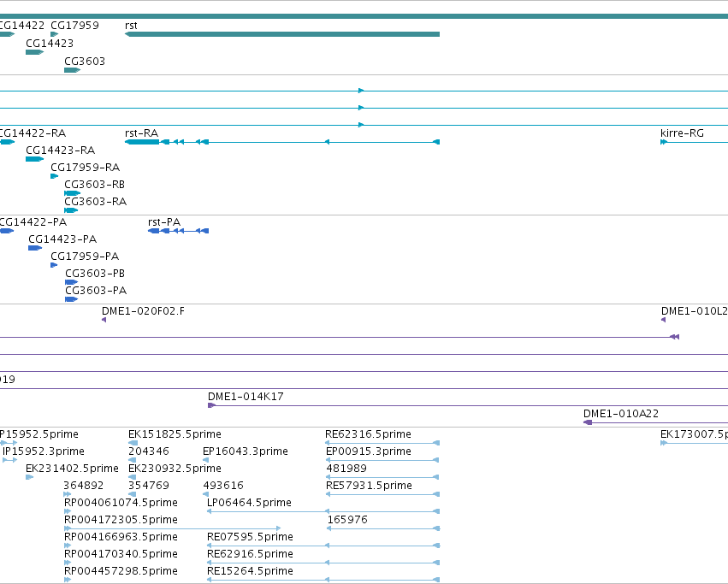
Task: Select RE62916.5prime EST label
Action: (250, 554)
